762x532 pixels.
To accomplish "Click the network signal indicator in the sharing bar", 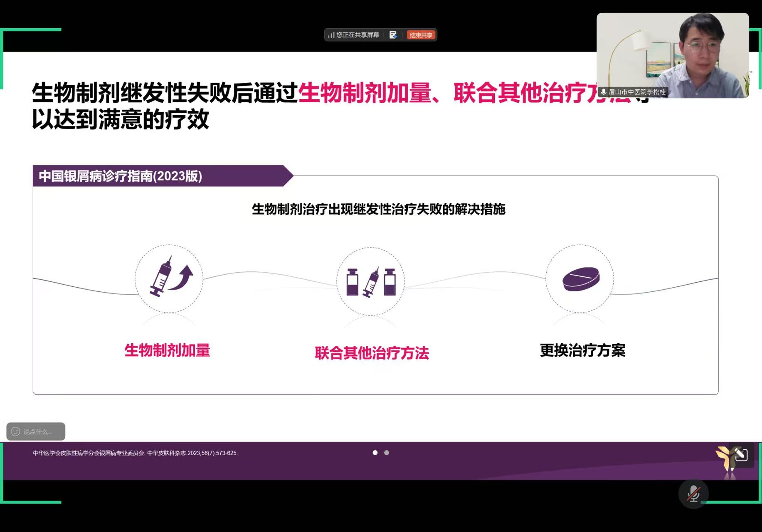I will point(331,35).
